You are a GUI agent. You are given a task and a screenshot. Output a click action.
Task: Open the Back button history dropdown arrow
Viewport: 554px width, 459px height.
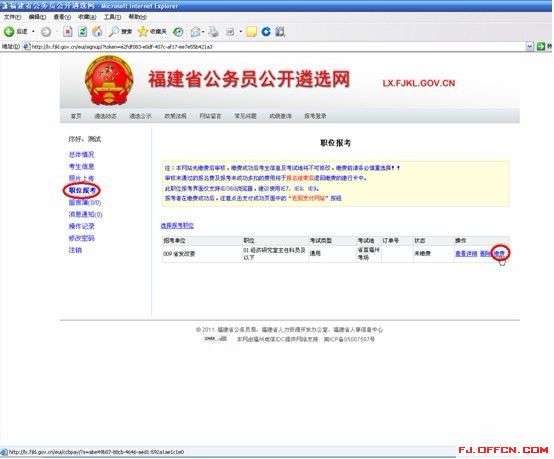(33, 32)
